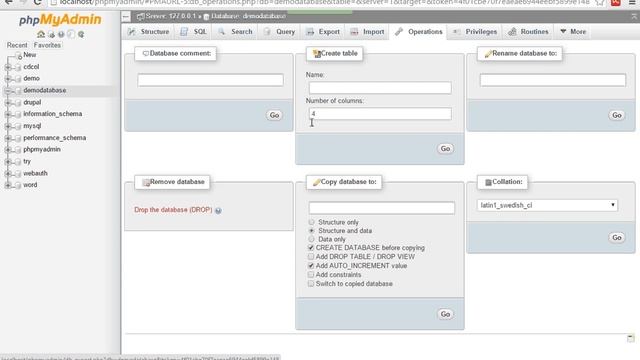The image size is (640, 360).
Task: Click the reload navigation panel icon
Action: click(81, 34)
